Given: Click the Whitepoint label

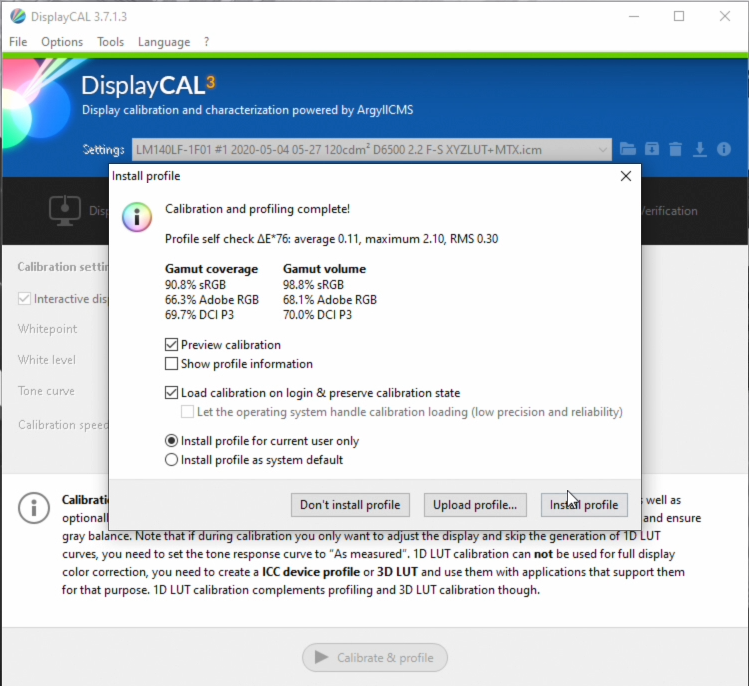Looking at the screenshot, I should click(x=47, y=329).
